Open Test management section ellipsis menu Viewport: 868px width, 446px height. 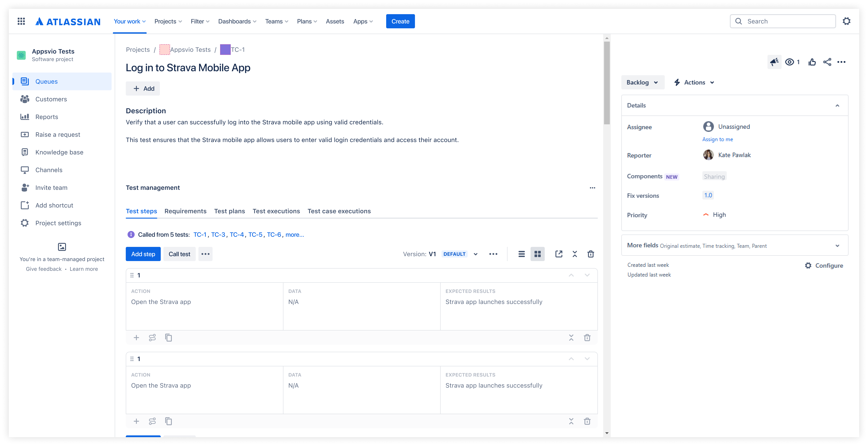(x=592, y=188)
